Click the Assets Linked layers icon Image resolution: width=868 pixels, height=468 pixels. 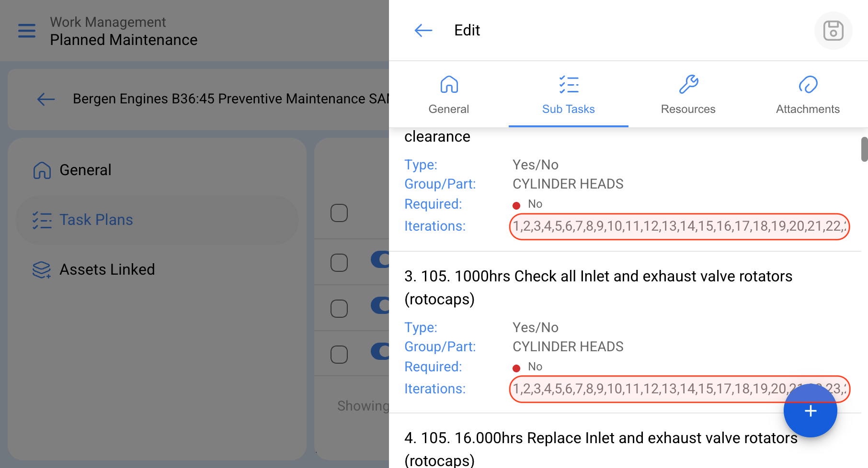(42, 270)
